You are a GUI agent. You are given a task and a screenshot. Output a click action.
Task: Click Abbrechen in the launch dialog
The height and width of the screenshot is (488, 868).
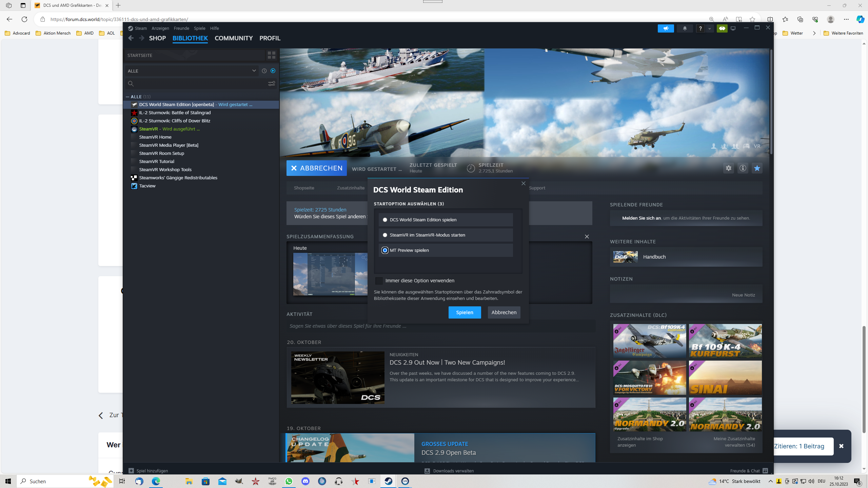504,312
